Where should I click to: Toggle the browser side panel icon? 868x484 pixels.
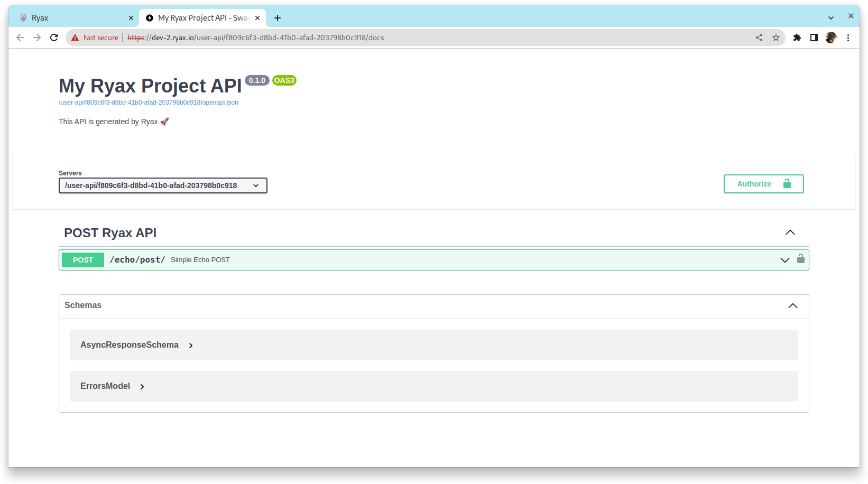tap(814, 38)
